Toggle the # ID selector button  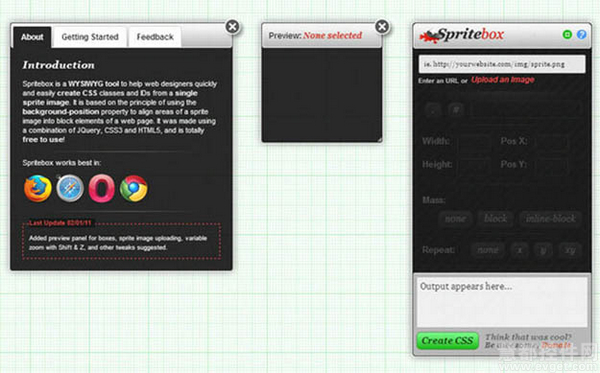[456, 110]
